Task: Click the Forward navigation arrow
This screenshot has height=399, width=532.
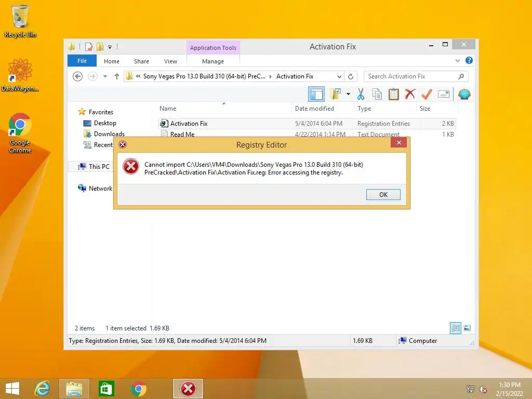Action: coord(92,76)
